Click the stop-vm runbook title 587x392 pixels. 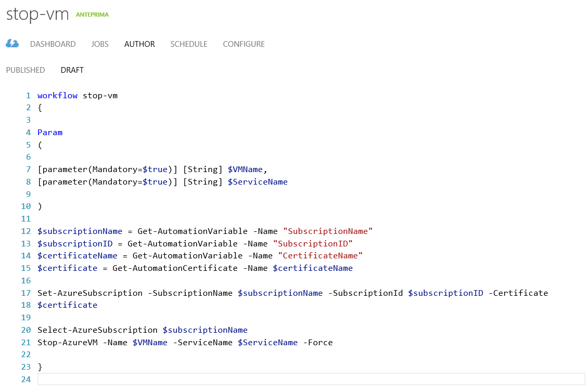(37, 15)
